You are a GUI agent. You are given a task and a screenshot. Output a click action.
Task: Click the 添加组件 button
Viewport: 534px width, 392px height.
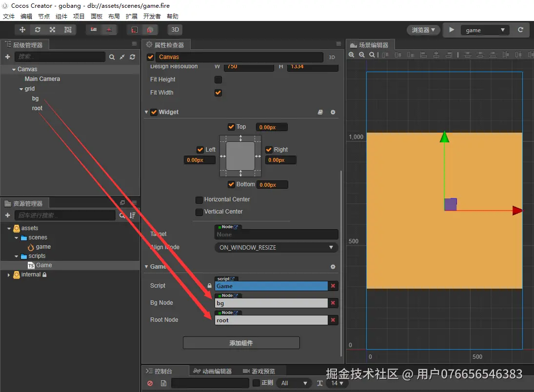241,343
